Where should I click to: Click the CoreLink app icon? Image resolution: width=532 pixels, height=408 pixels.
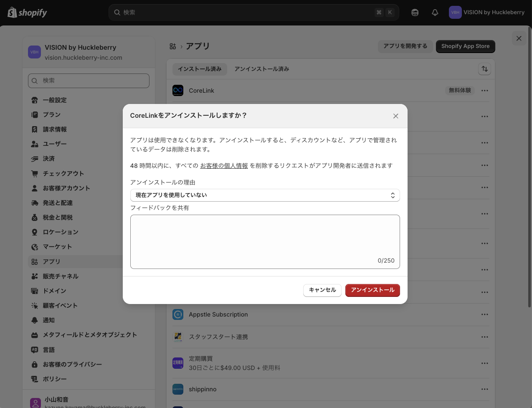(178, 91)
